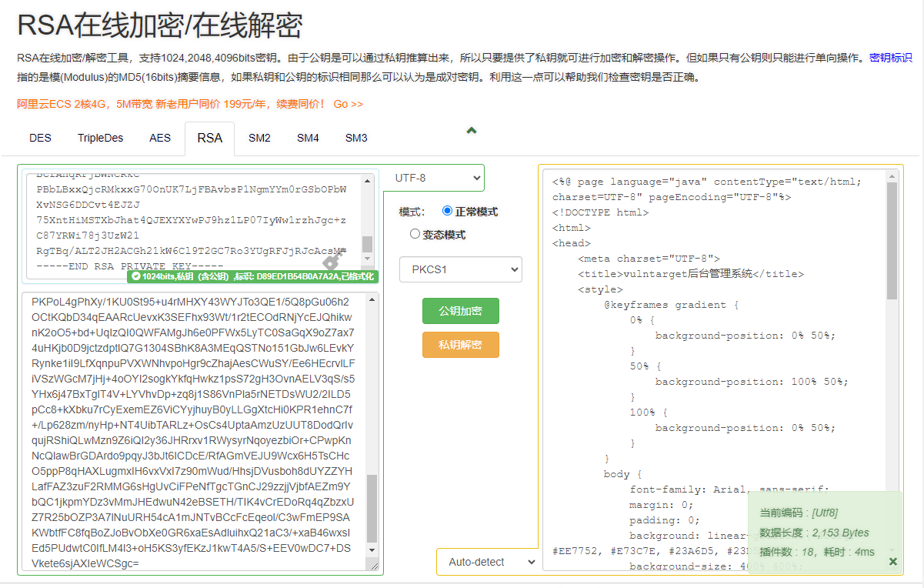Click the 私钥解密 button

point(461,345)
